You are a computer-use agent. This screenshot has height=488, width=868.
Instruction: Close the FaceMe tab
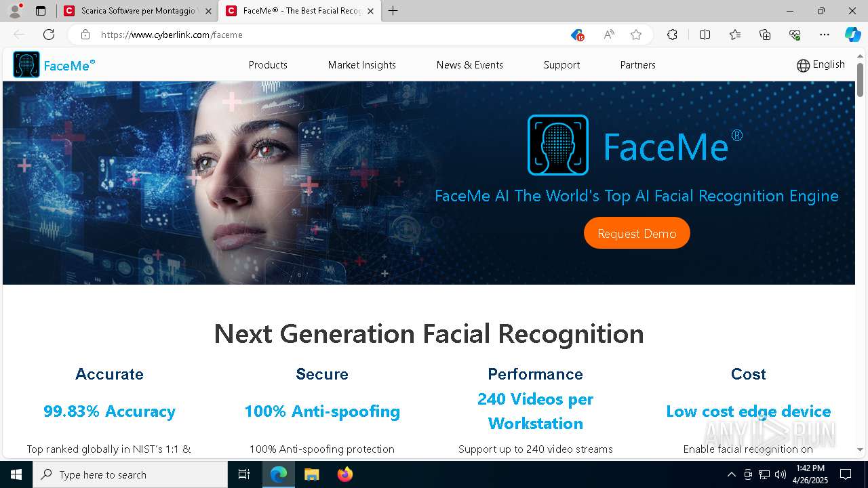[x=370, y=11]
